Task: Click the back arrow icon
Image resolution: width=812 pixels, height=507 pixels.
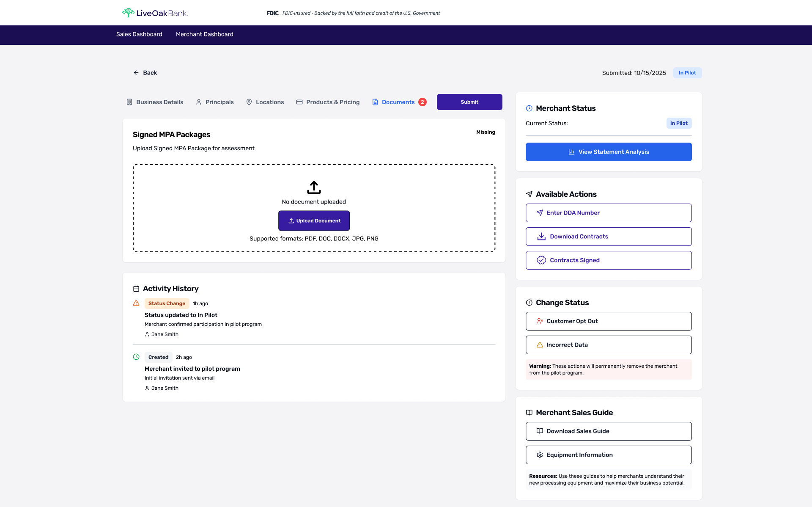Action: pyautogui.click(x=136, y=73)
